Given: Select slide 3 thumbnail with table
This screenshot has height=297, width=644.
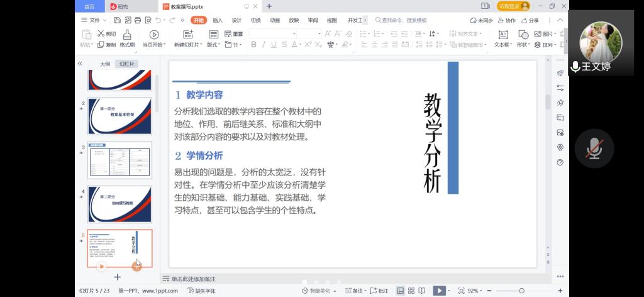Looking at the screenshot, I should pyautogui.click(x=119, y=160).
